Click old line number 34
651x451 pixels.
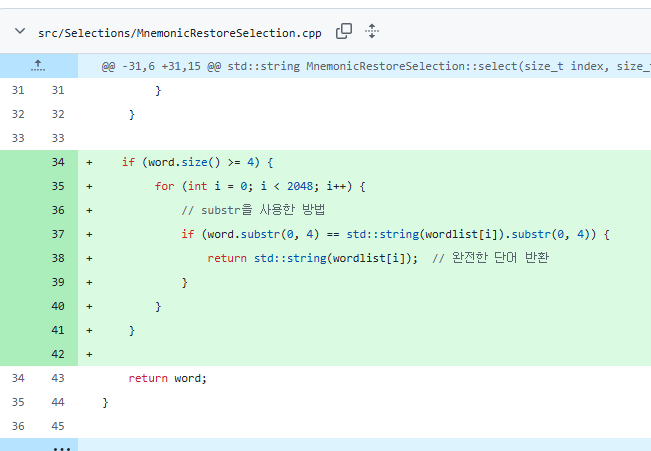pos(18,378)
